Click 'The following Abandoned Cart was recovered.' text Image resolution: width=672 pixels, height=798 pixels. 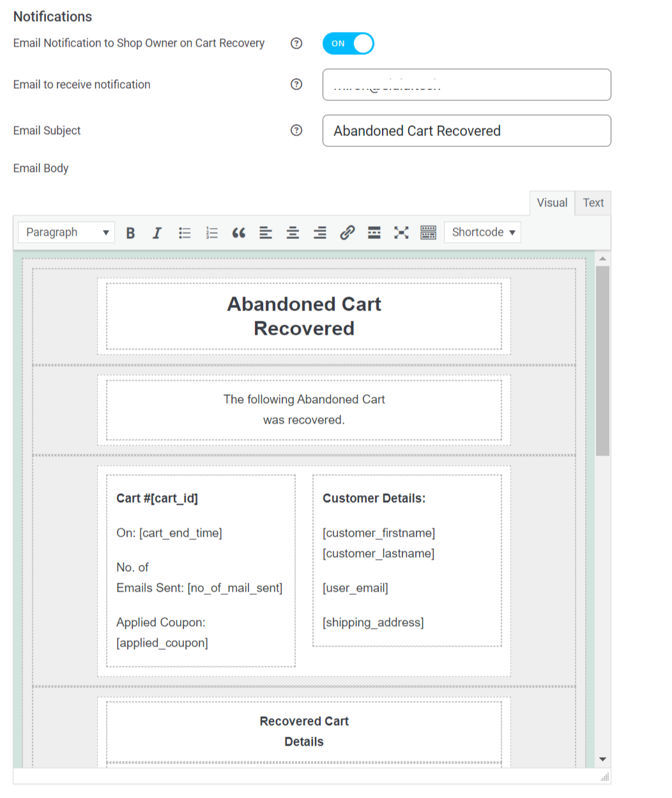coord(304,410)
